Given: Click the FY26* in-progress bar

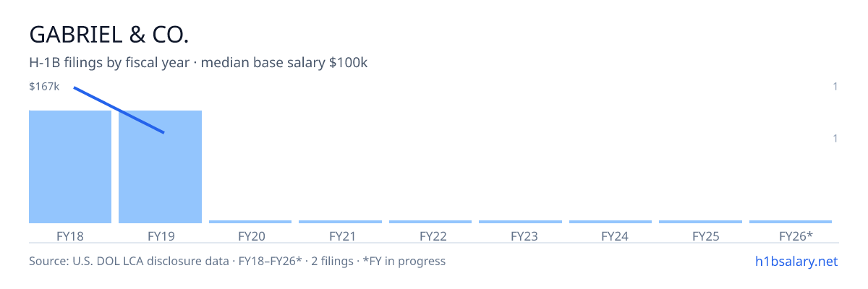Looking at the screenshot, I should pos(791,222).
